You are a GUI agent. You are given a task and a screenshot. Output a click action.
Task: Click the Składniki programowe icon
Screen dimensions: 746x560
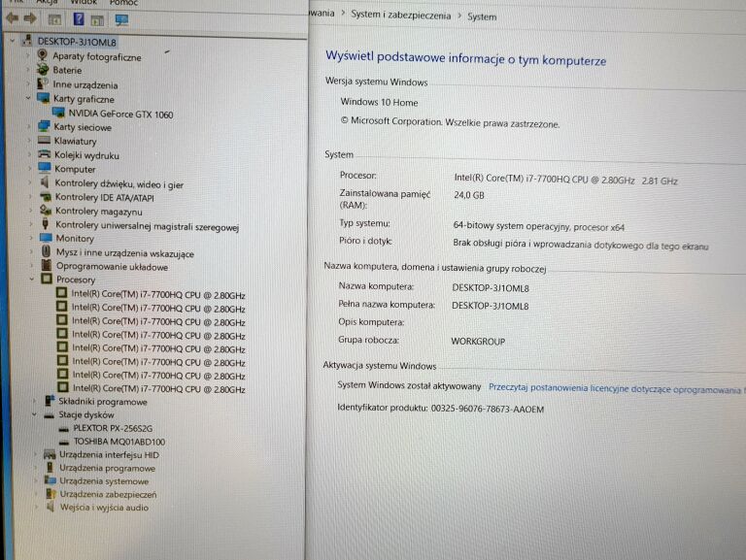(49, 401)
